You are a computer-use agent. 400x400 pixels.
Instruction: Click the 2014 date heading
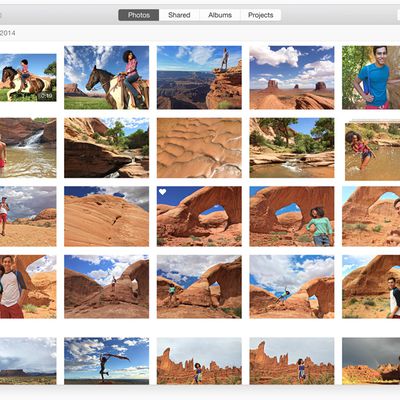coord(8,33)
